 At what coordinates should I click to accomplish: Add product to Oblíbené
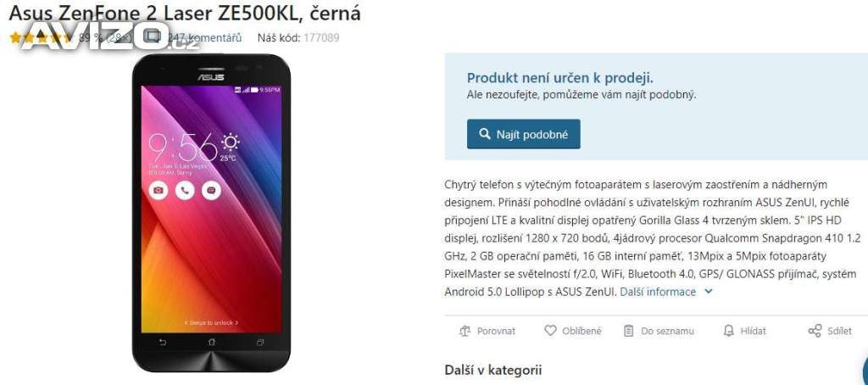[x=573, y=331]
